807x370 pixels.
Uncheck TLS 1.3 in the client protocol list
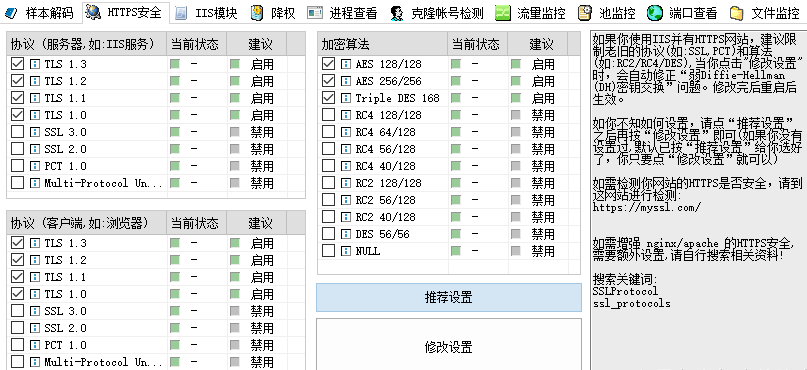[18, 242]
